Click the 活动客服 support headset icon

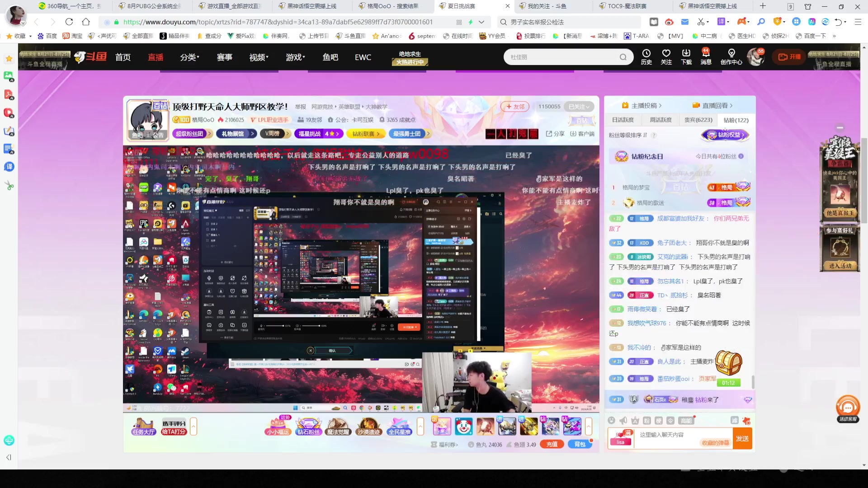(x=848, y=409)
